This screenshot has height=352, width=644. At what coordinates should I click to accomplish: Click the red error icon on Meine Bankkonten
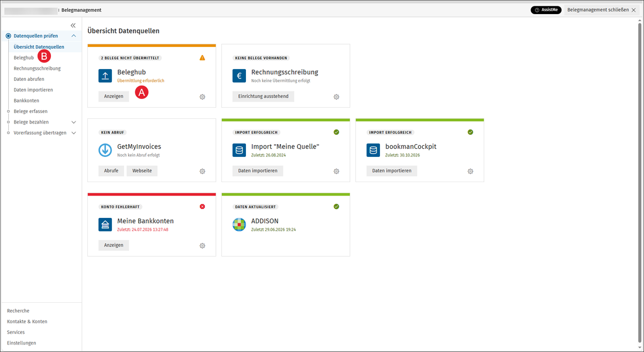(x=203, y=207)
